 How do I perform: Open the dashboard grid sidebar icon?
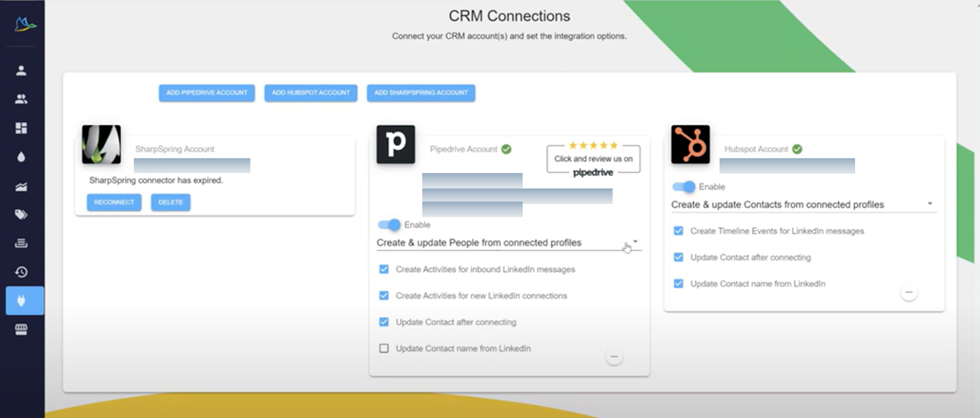[21, 128]
